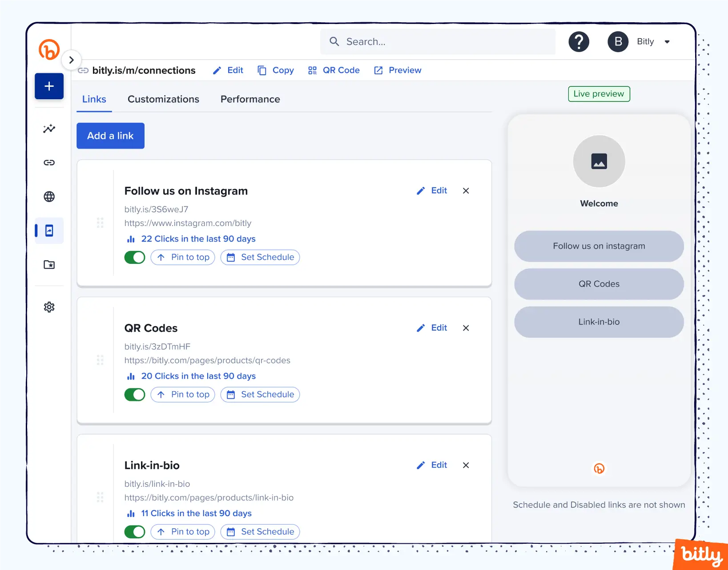This screenshot has width=728, height=570.
Task: Click the blue plus create button
Action: [49, 86]
